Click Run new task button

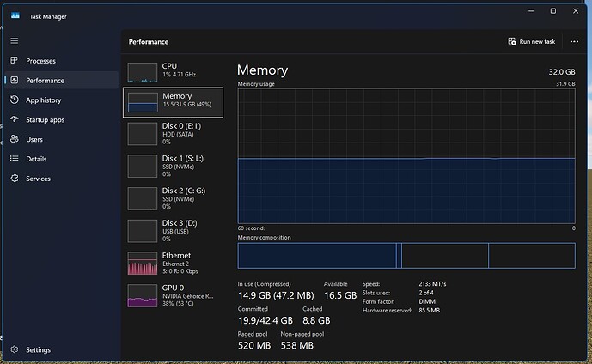click(532, 41)
